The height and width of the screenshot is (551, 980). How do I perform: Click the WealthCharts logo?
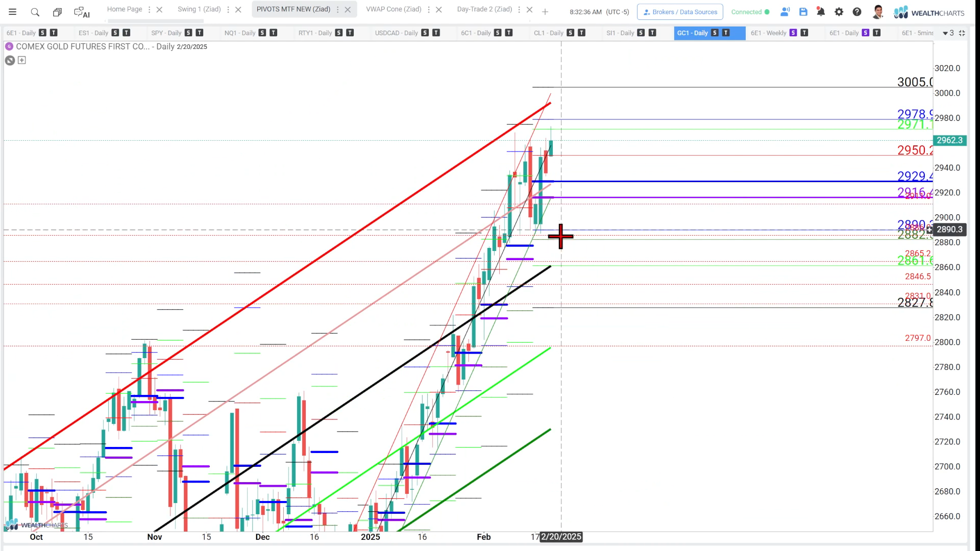click(929, 12)
